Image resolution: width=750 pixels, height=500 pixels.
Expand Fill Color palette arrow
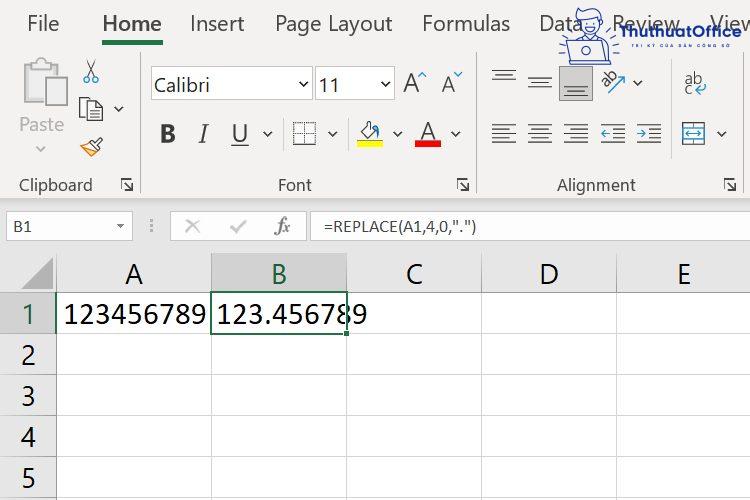point(397,134)
